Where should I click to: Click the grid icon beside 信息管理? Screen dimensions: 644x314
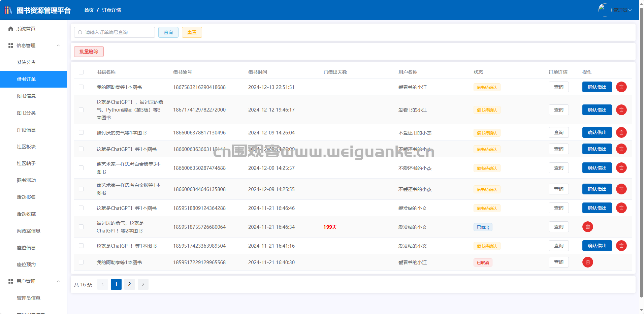[11, 45]
